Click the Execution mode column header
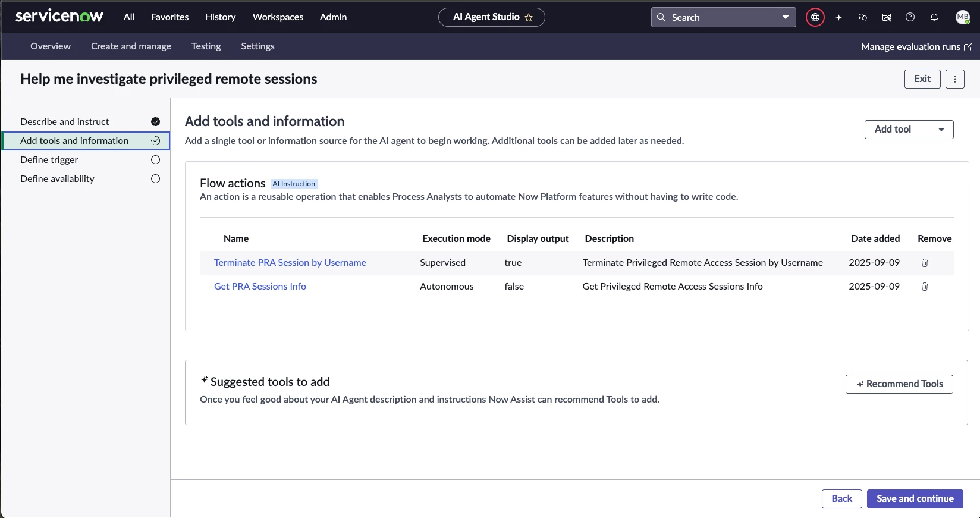This screenshot has height=518, width=980. 456,239
